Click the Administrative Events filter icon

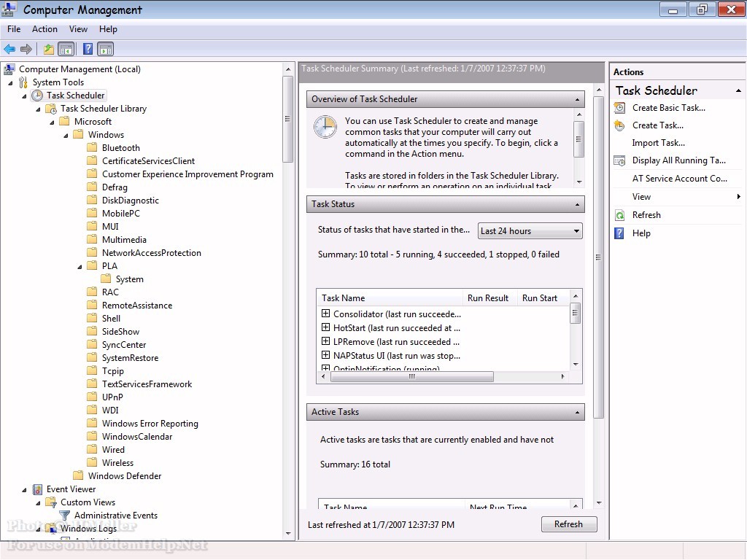65,516
